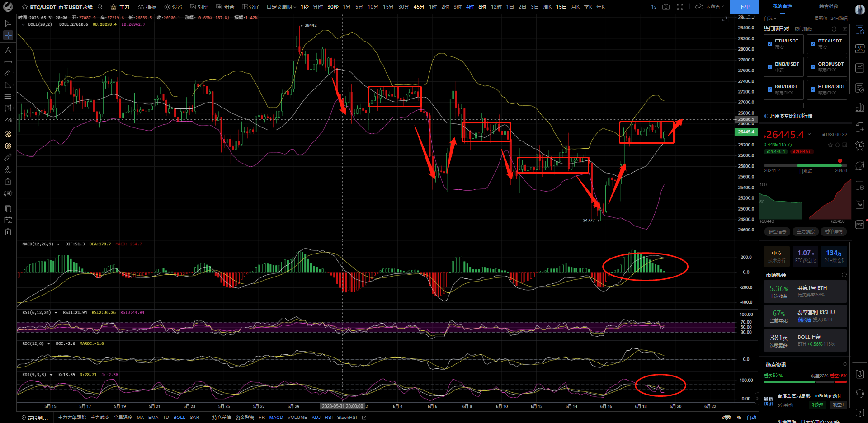Expand the MACD(12,26,9) indicator dropdown
The height and width of the screenshot is (423, 868).
(x=58, y=244)
